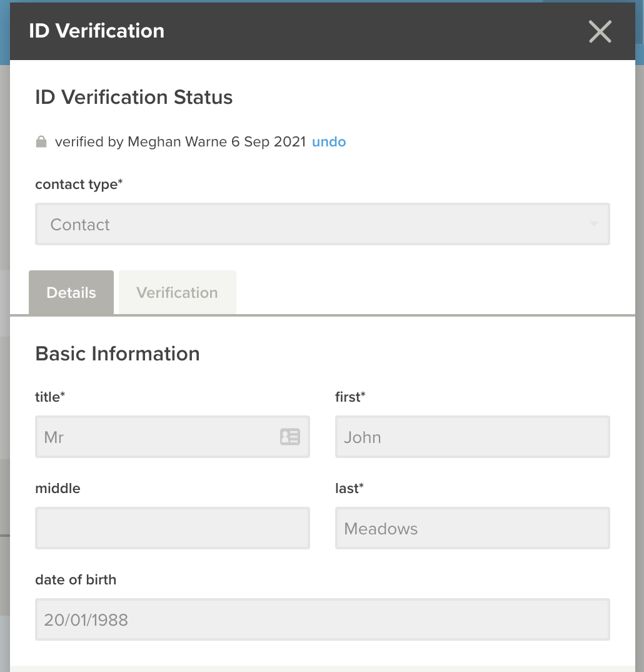Viewport: 644px width, 672px height.
Task: Click the verified by Meghan Warne status text
Action: (x=181, y=141)
